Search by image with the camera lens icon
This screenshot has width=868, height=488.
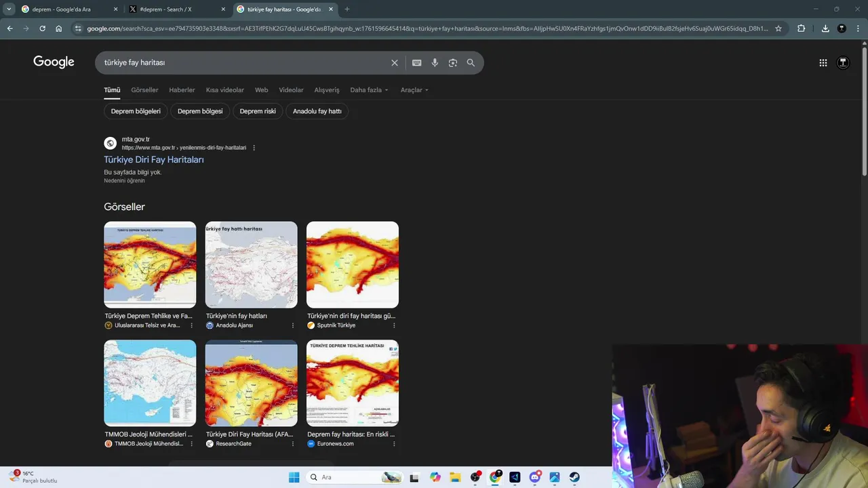(x=453, y=62)
